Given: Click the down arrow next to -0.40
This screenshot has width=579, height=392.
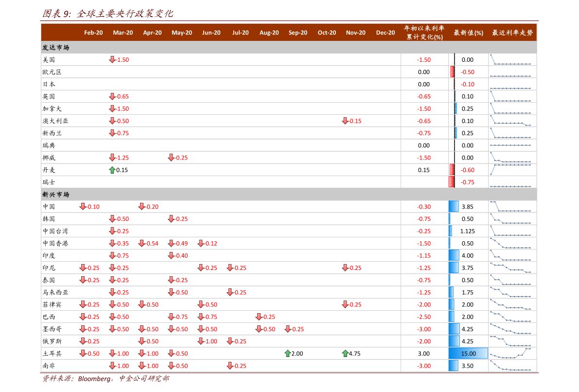Looking at the screenshot, I should coord(171,256).
